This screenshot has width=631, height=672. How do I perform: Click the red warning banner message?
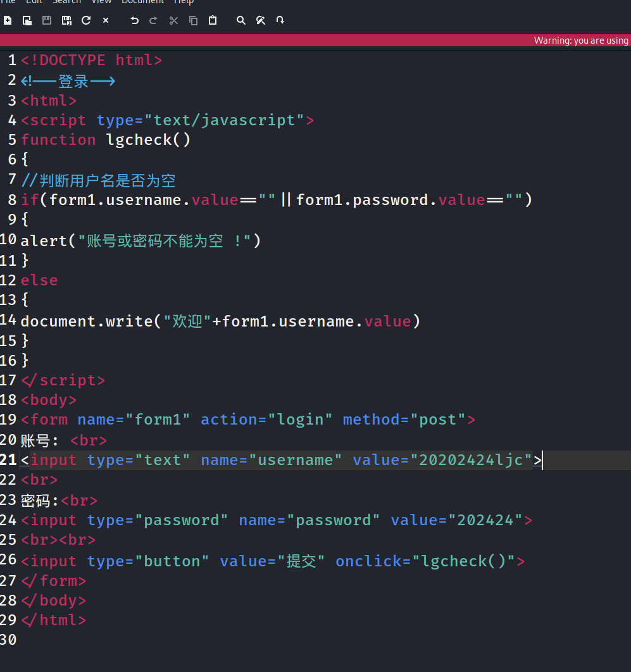click(582, 40)
